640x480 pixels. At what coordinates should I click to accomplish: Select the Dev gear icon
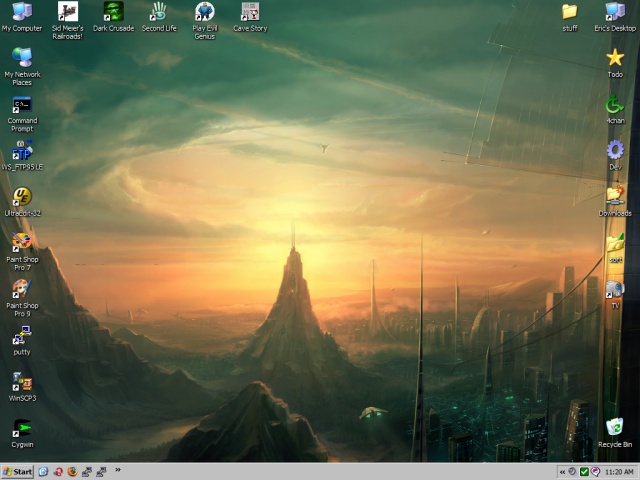click(615, 155)
